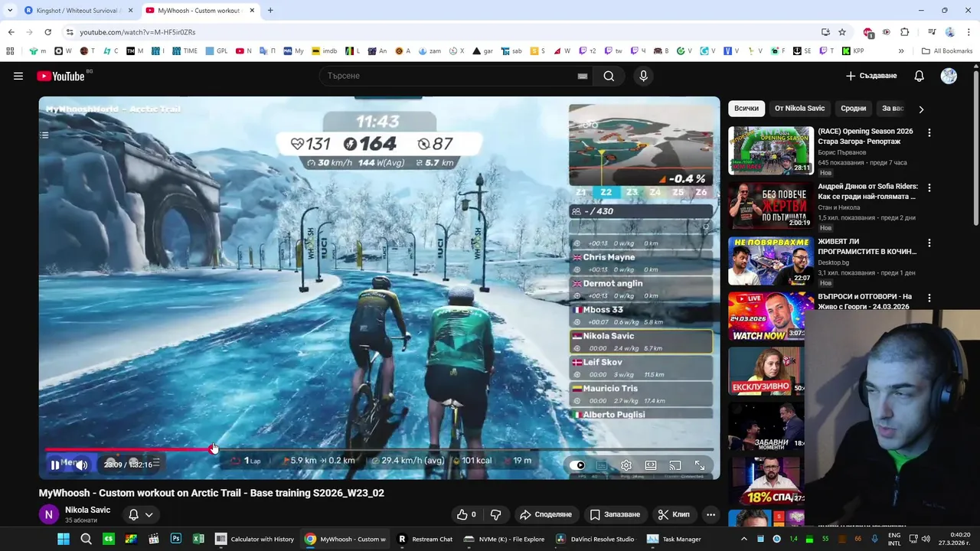
Task: Select the Сродни filter chip
Action: 853,109
